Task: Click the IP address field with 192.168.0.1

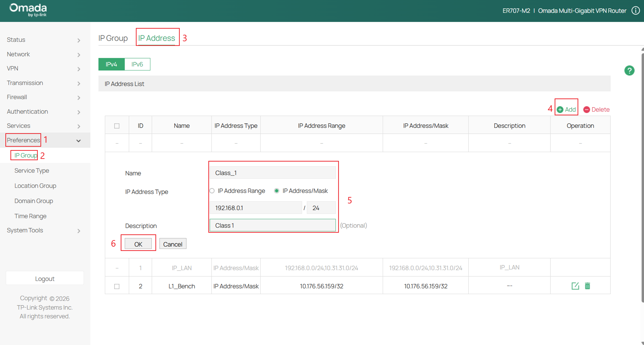Action: tap(256, 208)
